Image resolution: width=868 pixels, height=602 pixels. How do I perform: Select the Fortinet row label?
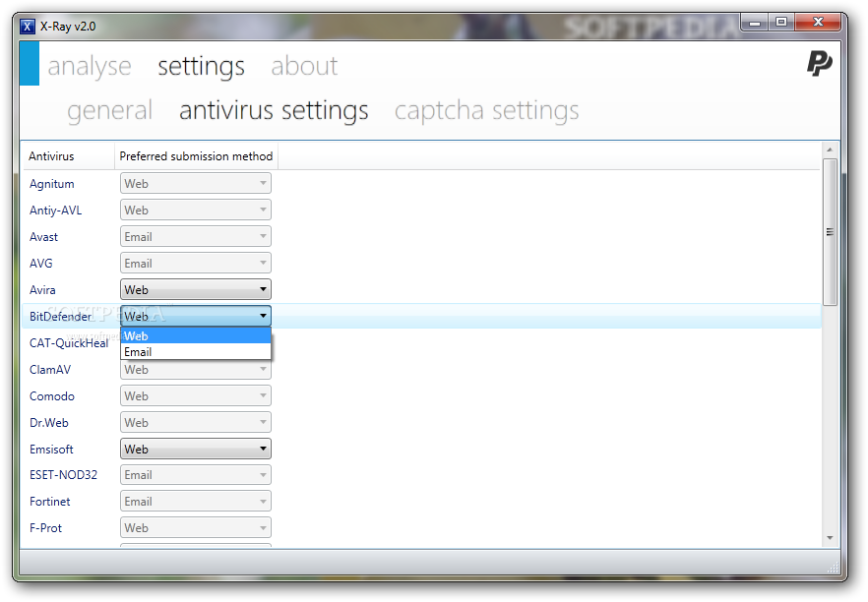click(x=50, y=502)
